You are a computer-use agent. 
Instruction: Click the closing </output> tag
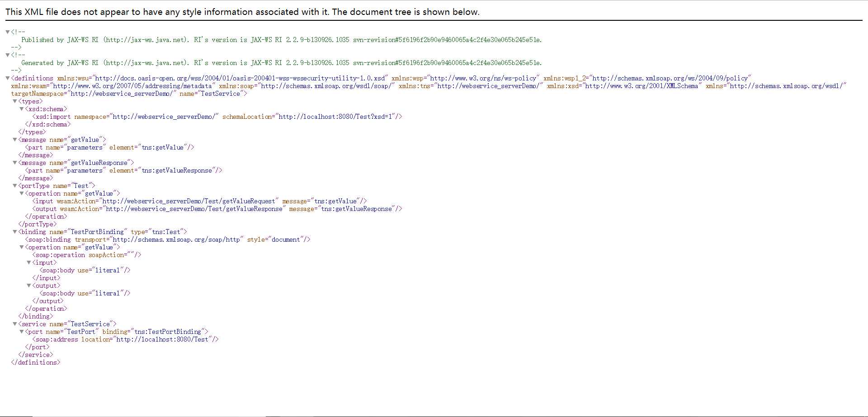[48, 301]
